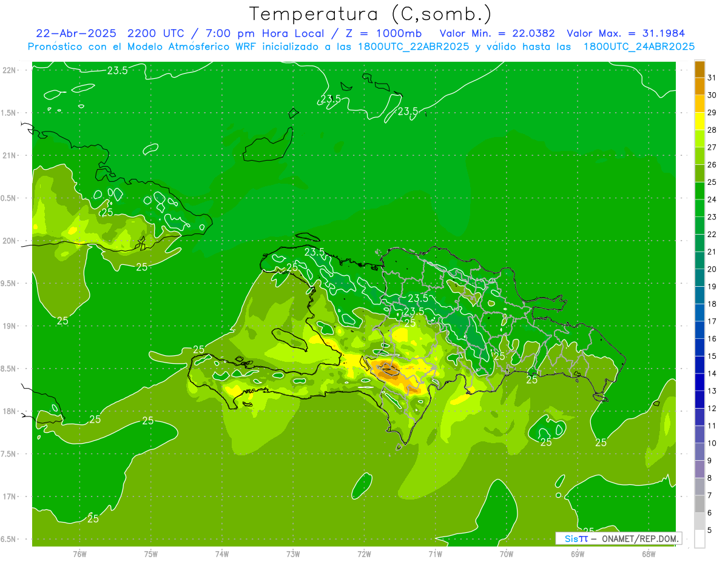The height and width of the screenshot is (562, 728).
Task: Click the "1800UTC_22ABR2025" initialization time text
Action: (x=414, y=47)
